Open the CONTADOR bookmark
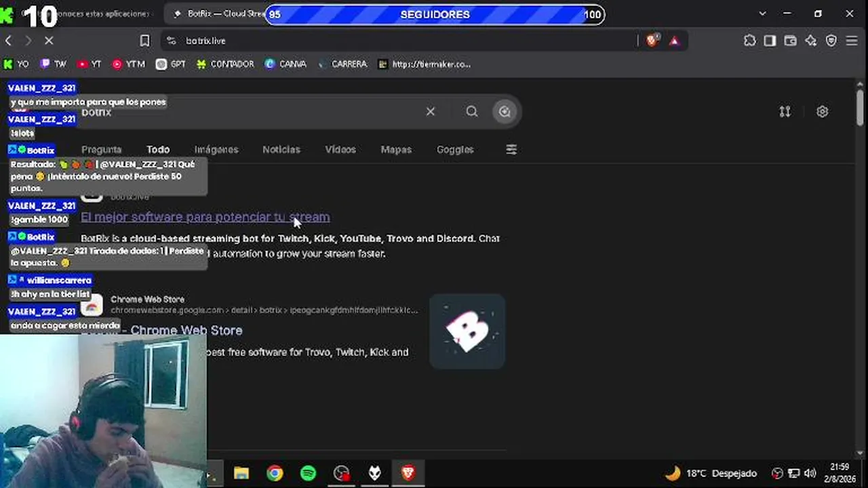The image size is (868, 488). coord(225,64)
